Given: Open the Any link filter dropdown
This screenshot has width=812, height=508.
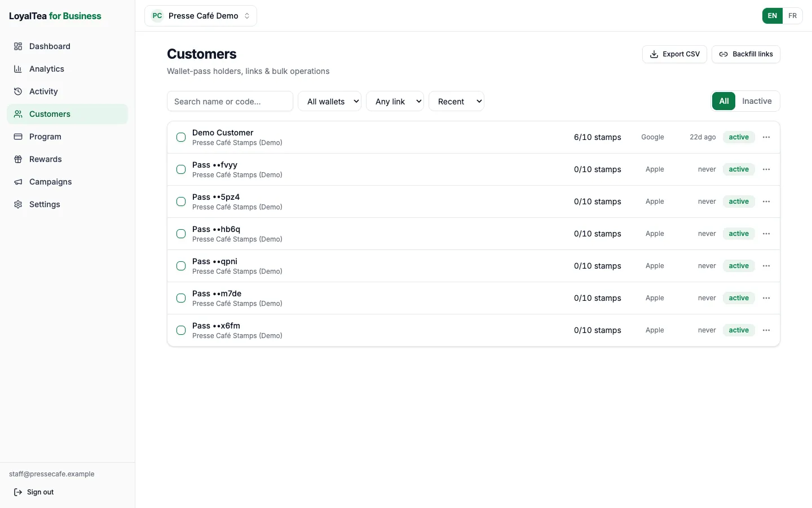Looking at the screenshot, I should (x=395, y=101).
